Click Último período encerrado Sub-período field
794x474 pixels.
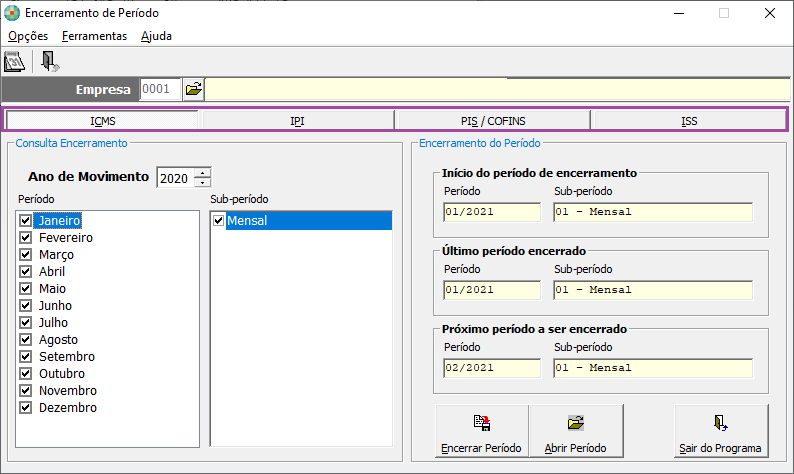(653, 290)
